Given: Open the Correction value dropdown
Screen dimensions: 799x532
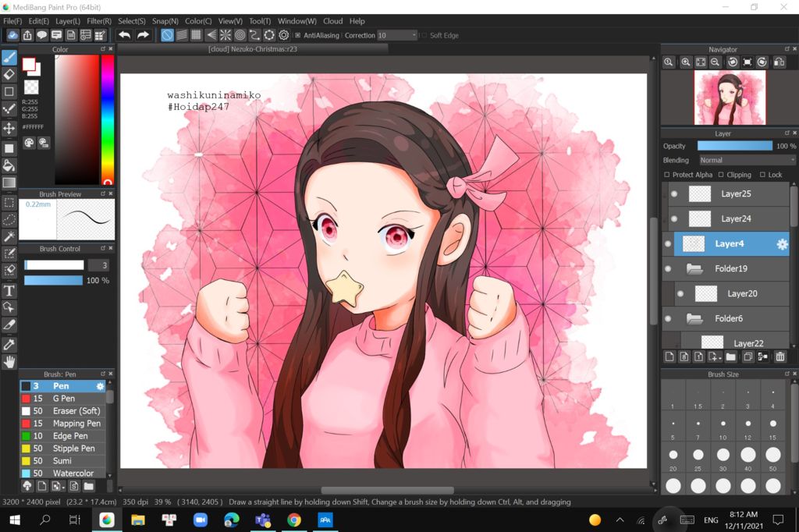Looking at the screenshot, I should [x=397, y=35].
